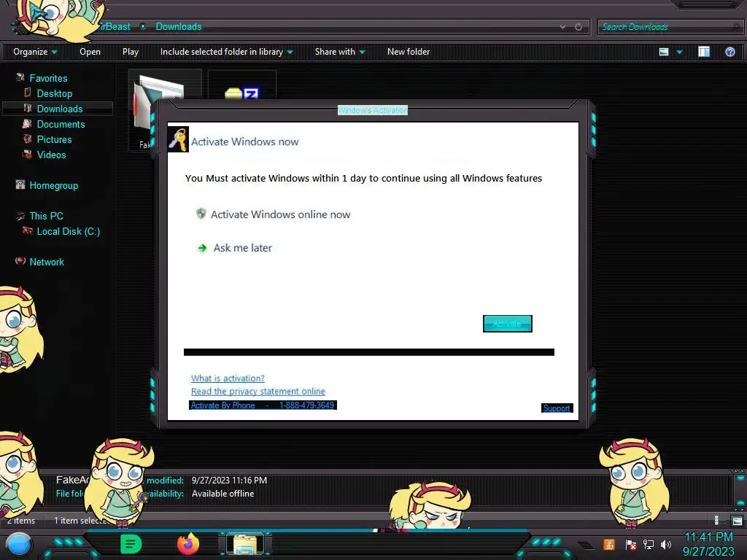Image resolution: width=747 pixels, height=560 pixels.
Task: Click the key icon in activation dialog
Action: [x=179, y=139]
